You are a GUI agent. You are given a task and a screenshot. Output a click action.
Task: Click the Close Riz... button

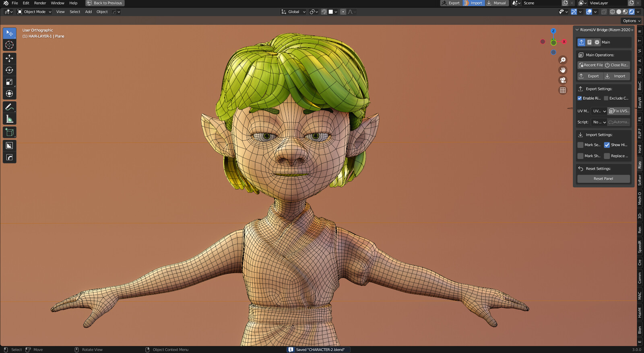click(617, 65)
